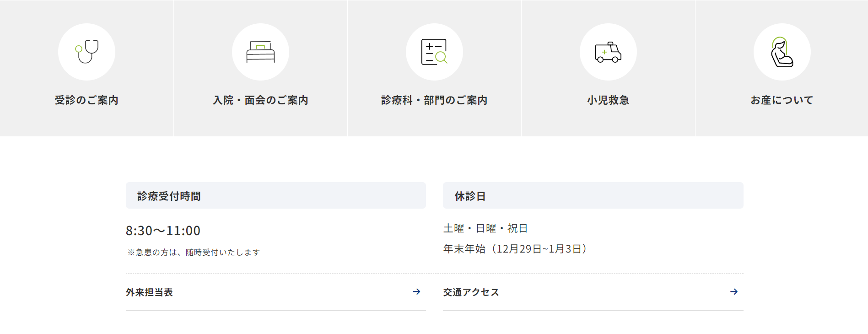This screenshot has width=868, height=334.
Task: Select the 診療科・部門のご案内 text label
Action: (x=434, y=100)
